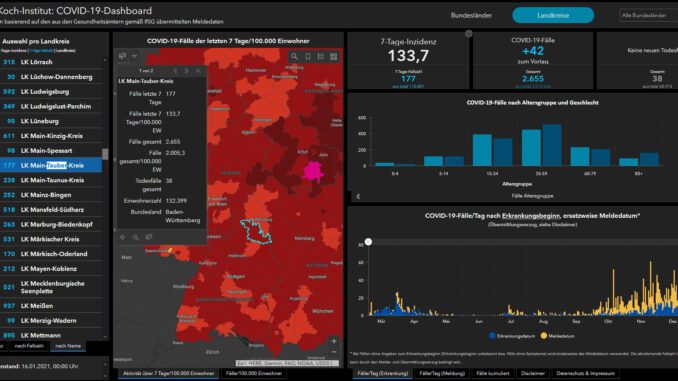678x381 pixels.
Task: Toggle Meldedatum legend series
Action: pyautogui.click(x=557, y=336)
